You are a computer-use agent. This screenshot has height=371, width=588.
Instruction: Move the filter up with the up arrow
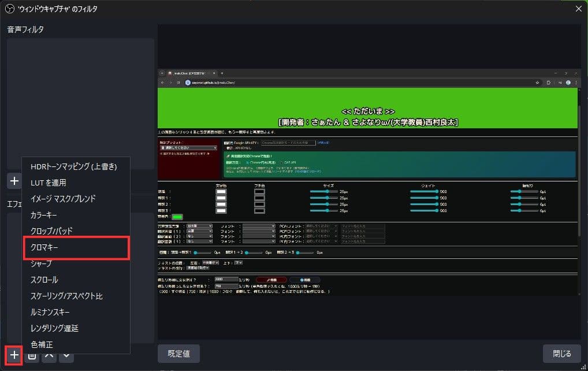(50, 355)
